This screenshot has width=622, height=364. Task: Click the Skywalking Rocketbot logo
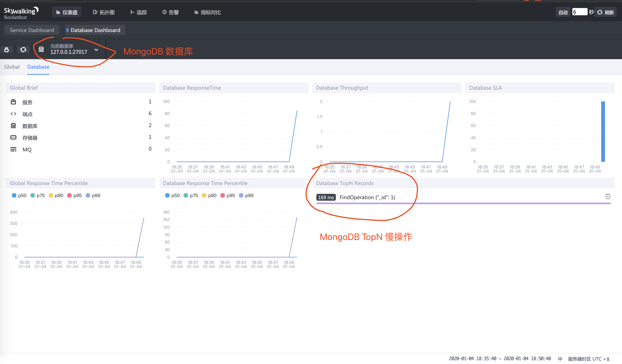pyautogui.click(x=21, y=13)
